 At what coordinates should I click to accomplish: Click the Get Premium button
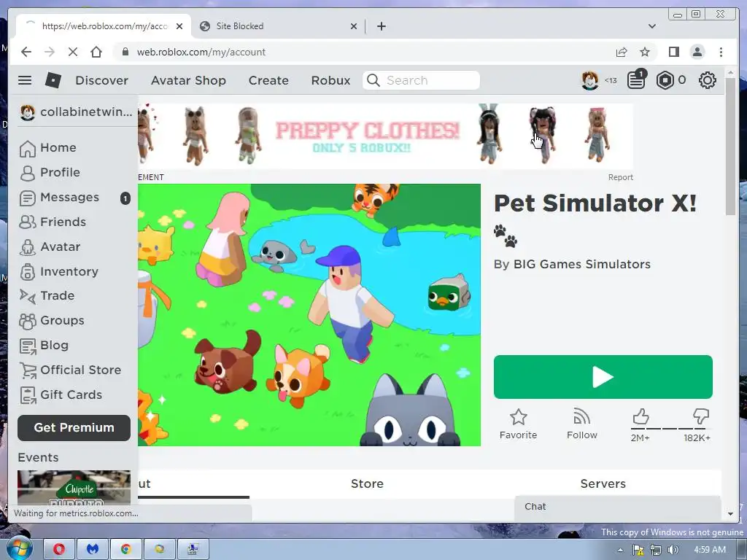pyautogui.click(x=74, y=427)
